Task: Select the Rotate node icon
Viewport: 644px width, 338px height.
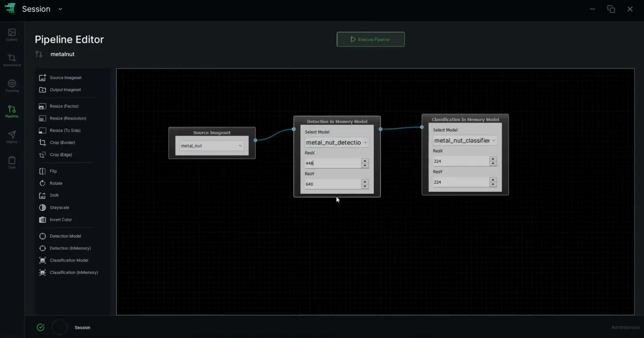Action: pos(43,183)
